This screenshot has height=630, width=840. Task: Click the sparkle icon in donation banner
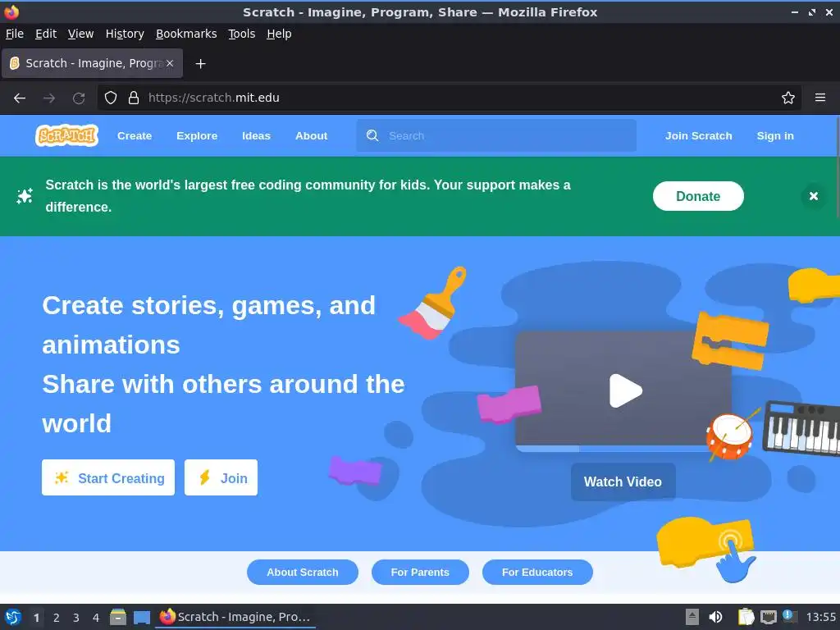pos(25,196)
